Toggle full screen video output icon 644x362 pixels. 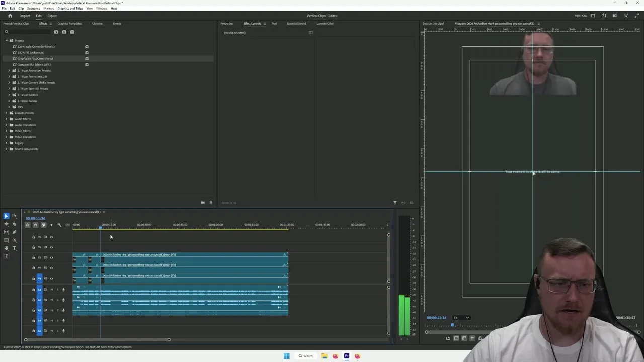(637, 16)
